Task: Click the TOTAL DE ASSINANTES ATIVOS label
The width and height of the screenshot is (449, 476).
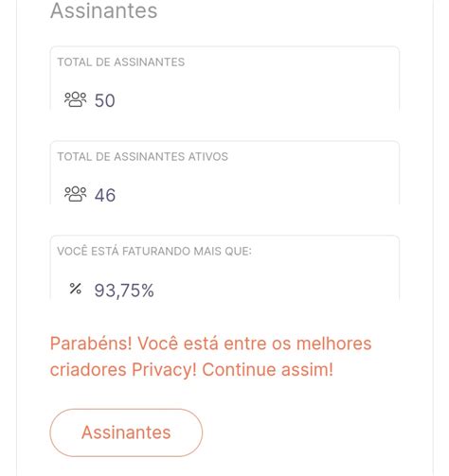Action: click(x=142, y=157)
